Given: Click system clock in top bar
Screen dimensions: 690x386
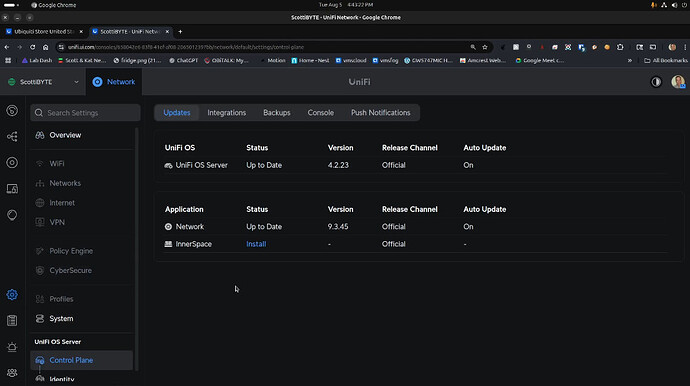Looking at the screenshot, I should pos(345,5).
